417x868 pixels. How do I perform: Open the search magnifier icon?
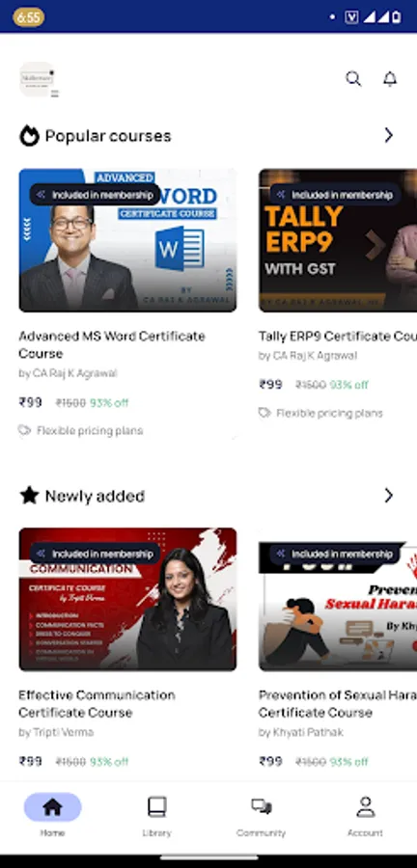pyautogui.click(x=353, y=79)
